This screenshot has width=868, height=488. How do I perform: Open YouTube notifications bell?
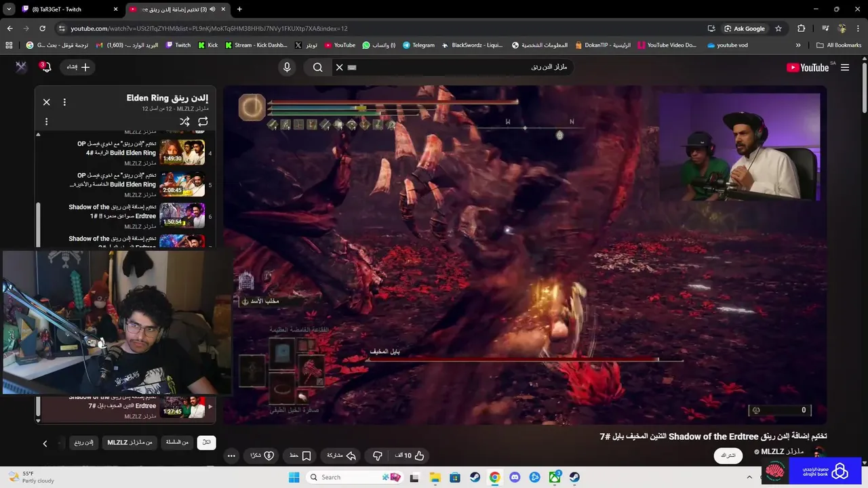(x=45, y=67)
